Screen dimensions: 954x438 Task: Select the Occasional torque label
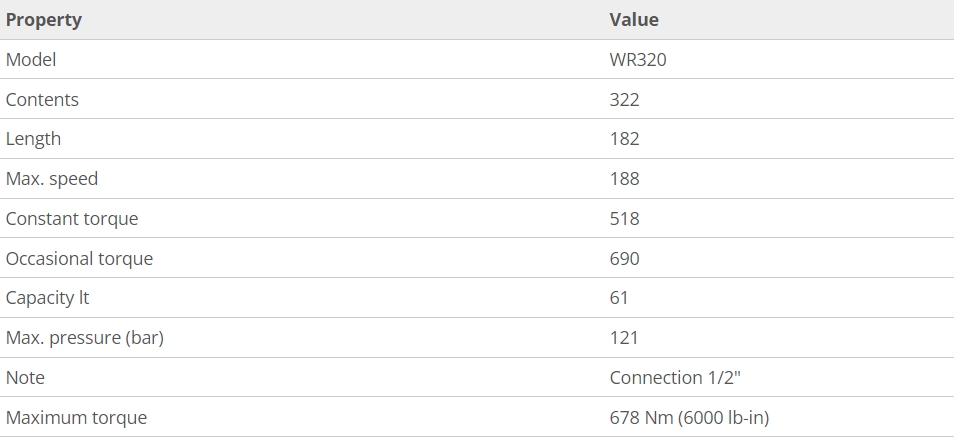(x=79, y=259)
